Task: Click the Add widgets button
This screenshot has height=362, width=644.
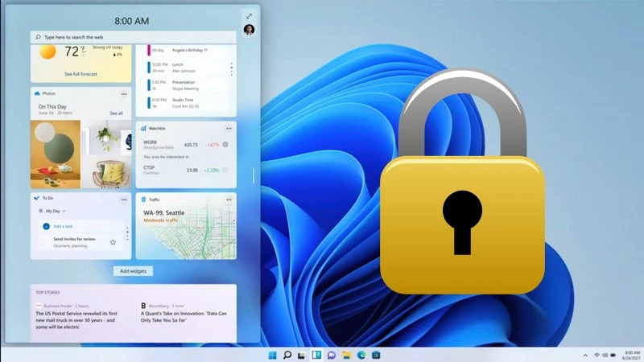Action: click(x=133, y=271)
